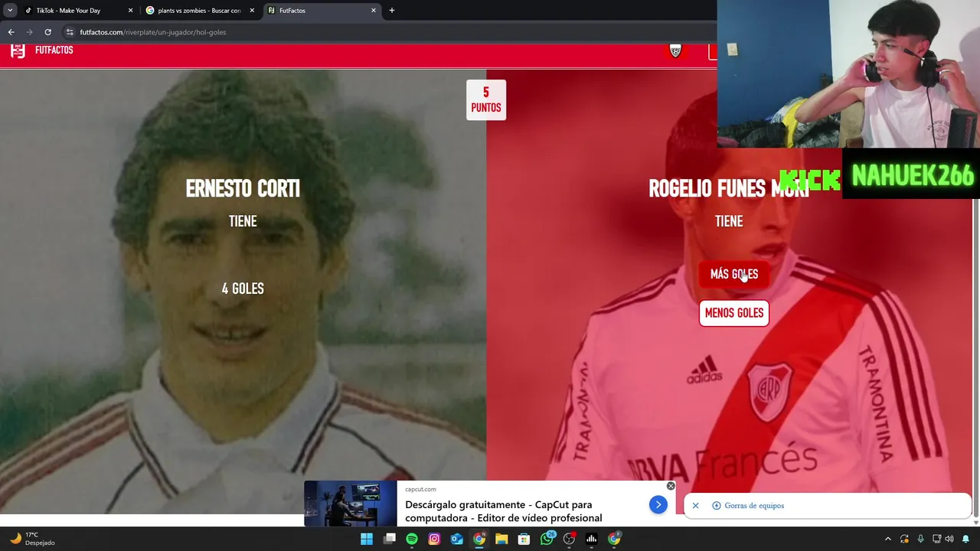
Task: Open Microsoft Store from the taskbar
Action: click(524, 539)
